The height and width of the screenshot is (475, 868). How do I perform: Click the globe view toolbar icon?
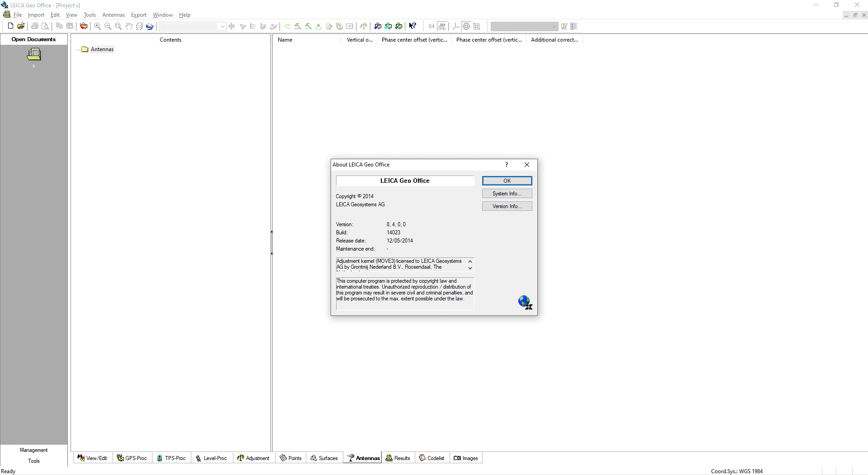(x=150, y=26)
